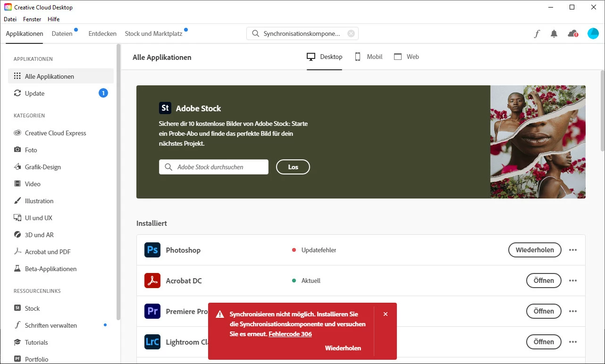Click the Update count badge
This screenshot has width=605, height=364.
point(103,93)
